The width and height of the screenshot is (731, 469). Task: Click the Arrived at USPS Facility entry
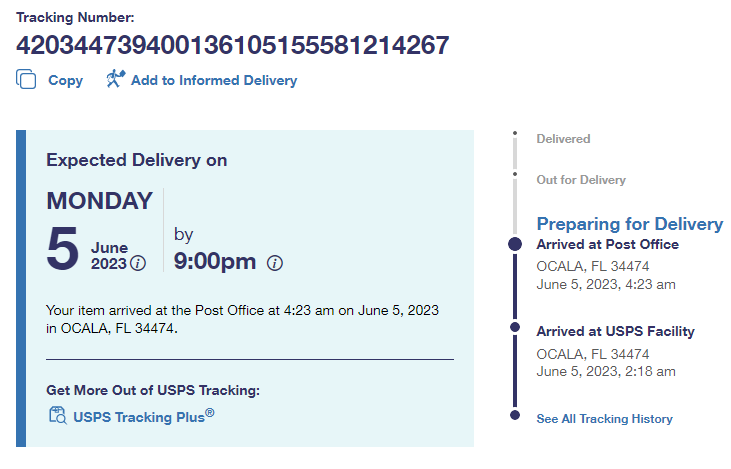(615, 332)
